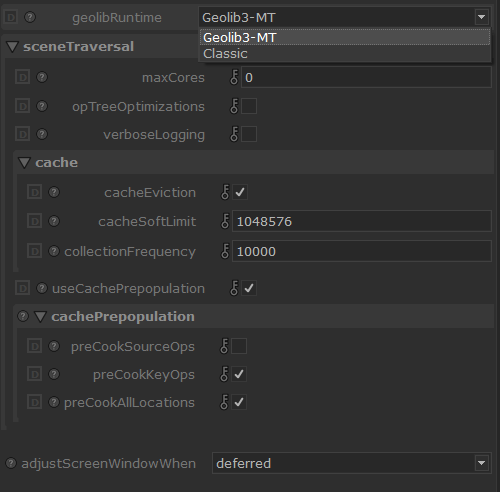Click the D default icon beside verboseLogging

pos(22,134)
